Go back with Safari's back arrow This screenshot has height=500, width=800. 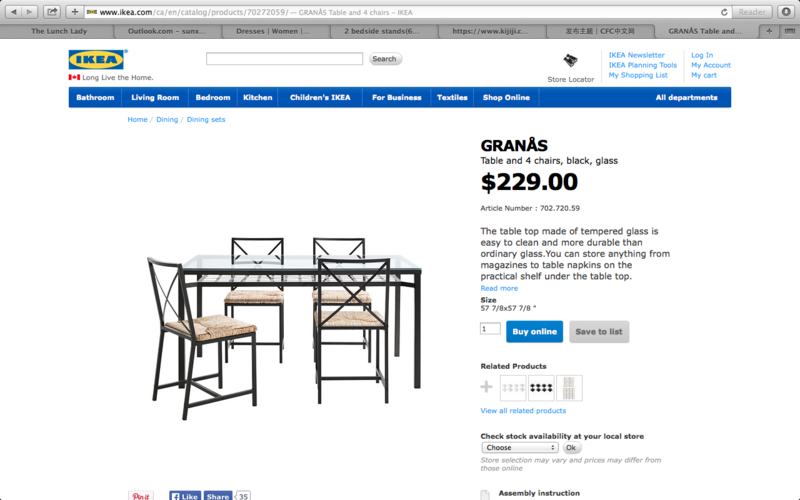pyautogui.click(x=14, y=12)
